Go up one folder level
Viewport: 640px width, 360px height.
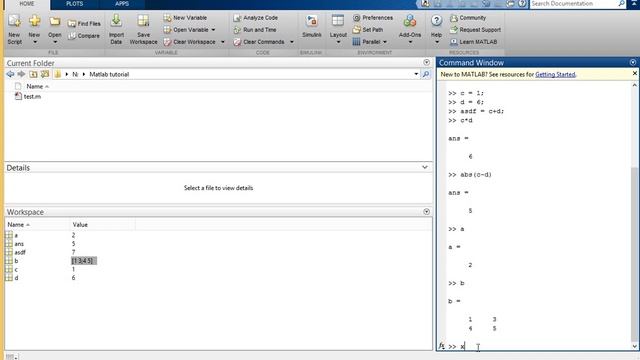33,74
